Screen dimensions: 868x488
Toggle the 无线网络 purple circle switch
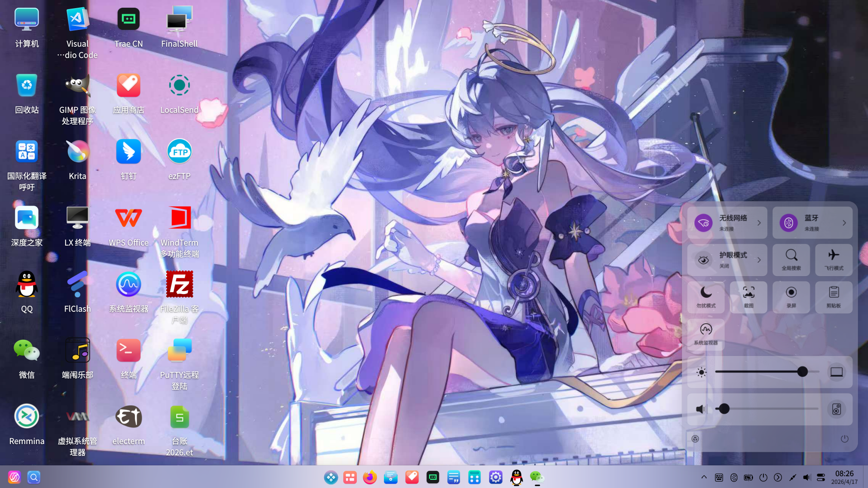point(704,223)
